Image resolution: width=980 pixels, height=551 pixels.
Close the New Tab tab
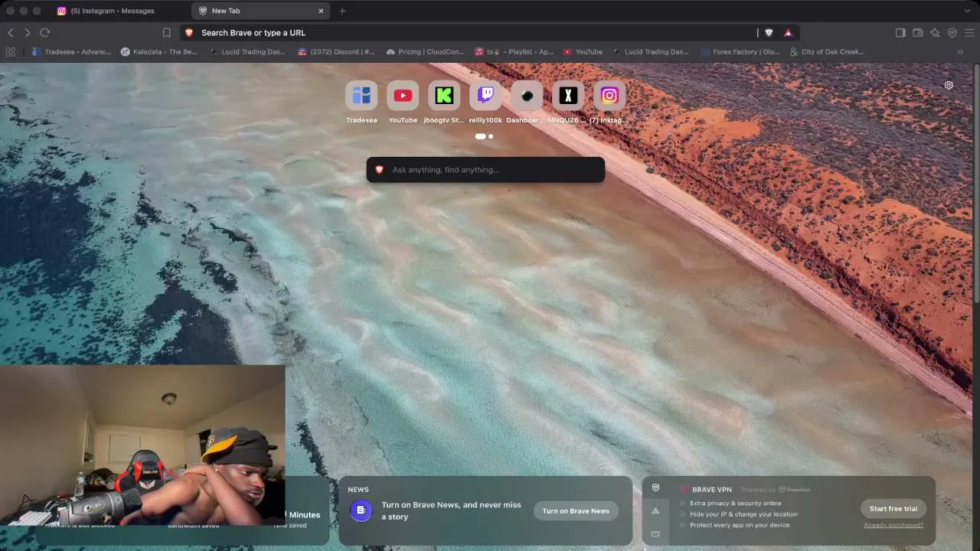click(x=321, y=11)
